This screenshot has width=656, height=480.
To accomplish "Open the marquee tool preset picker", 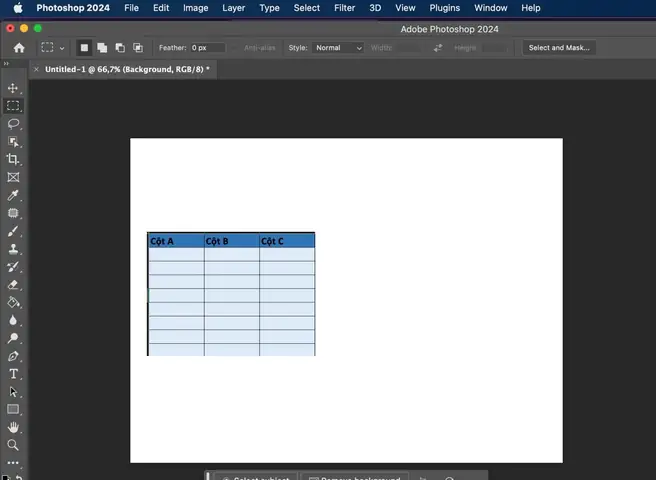I will (x=52, y=48).
